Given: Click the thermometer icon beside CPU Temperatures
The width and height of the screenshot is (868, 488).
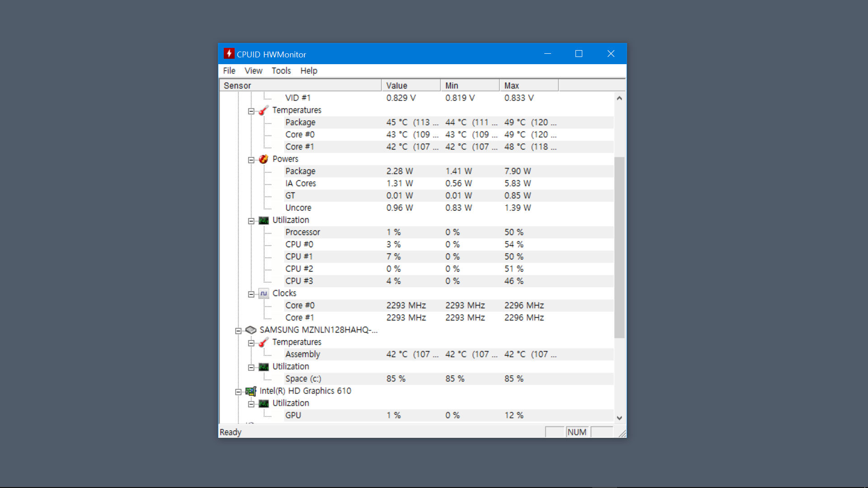Looking at the screenshot, I should tap(264, 111).
